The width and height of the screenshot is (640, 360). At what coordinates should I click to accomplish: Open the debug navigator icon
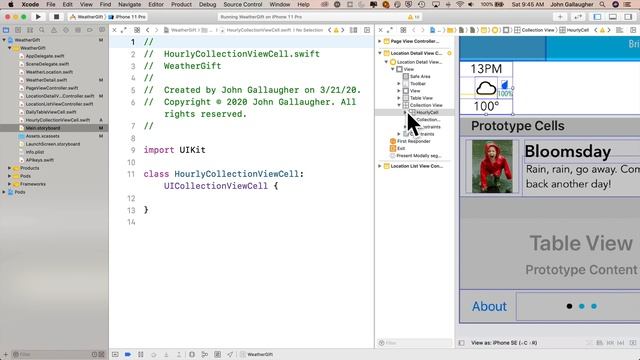pos(78,30)
